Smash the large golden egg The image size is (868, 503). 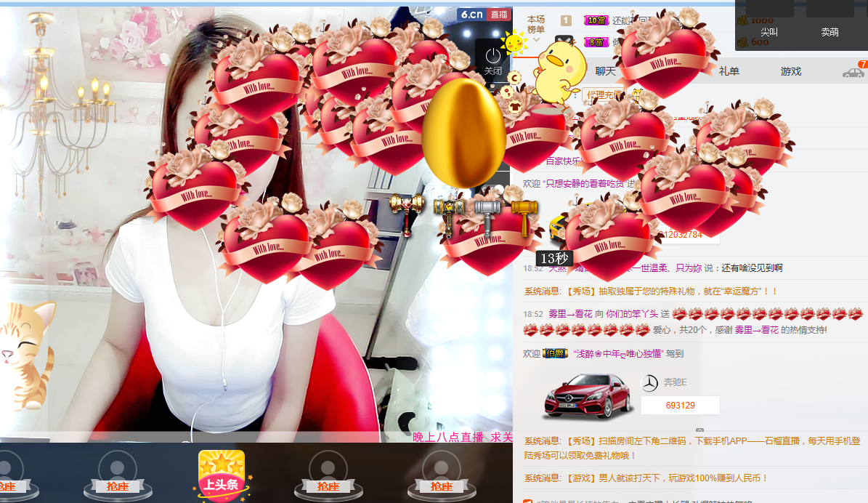tap(463, 132)
